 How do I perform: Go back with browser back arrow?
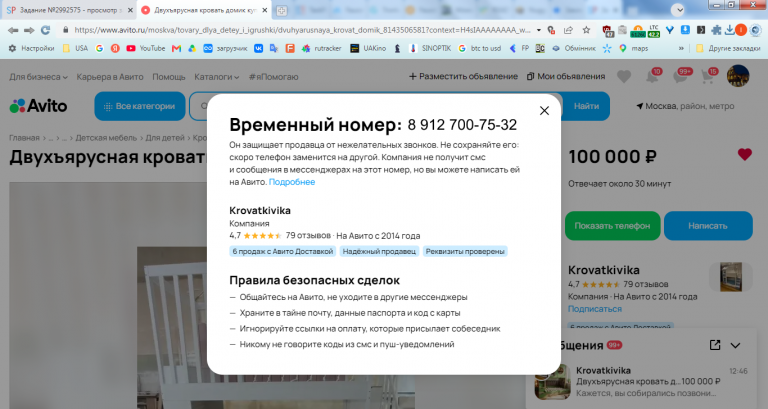[13, 30]
